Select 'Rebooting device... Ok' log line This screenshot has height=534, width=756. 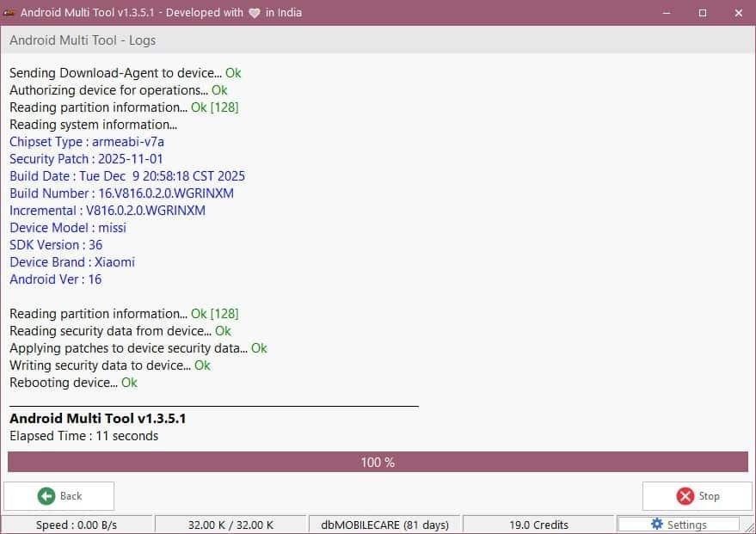click(x=73, y=383)
